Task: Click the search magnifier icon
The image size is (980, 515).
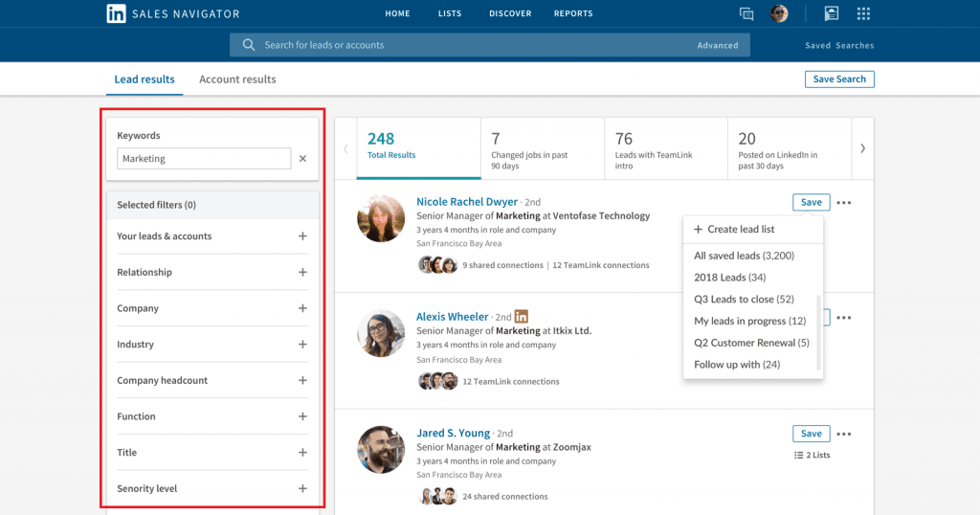Action: click(x=249, y=45)
